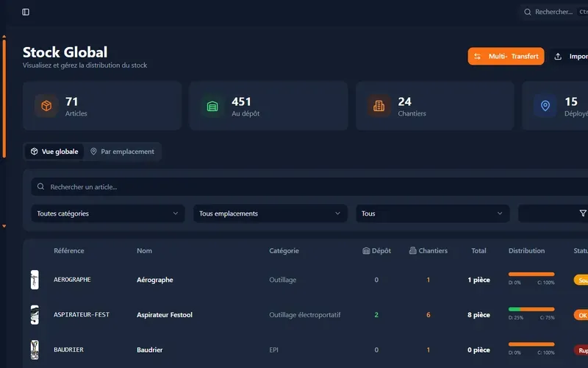Sort by the Référence column header
The width and height of the screenshot is (588, 368).
68,250
